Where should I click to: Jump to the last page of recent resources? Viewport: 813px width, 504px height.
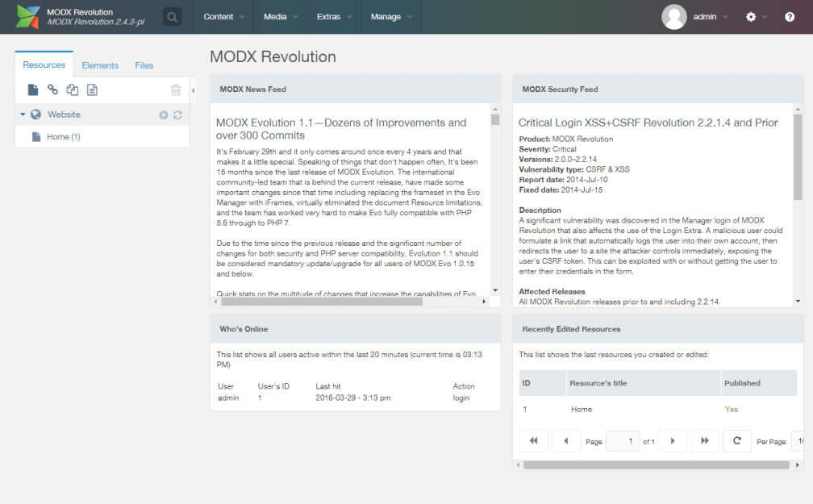(x=705, y=441)
